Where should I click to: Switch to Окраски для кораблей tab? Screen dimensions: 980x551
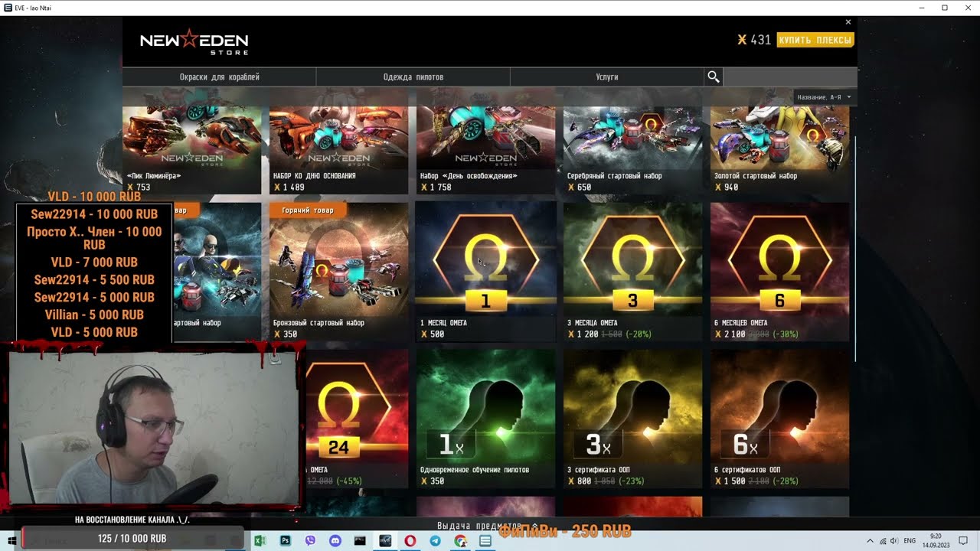pos(219,77)
